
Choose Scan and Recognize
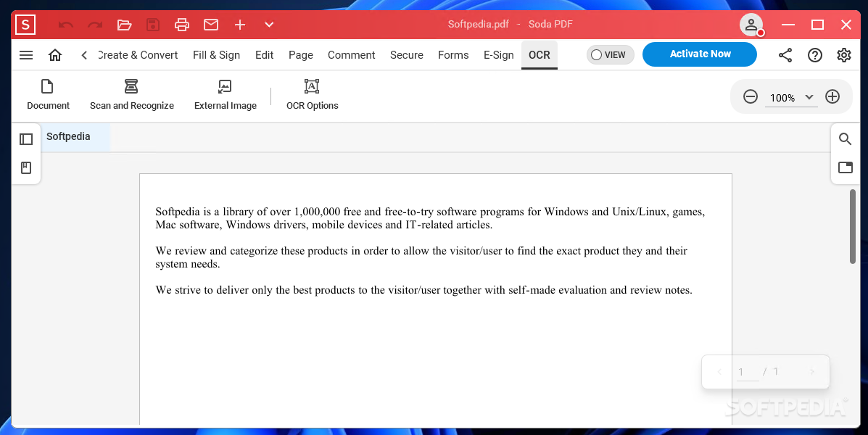[132, 95]
